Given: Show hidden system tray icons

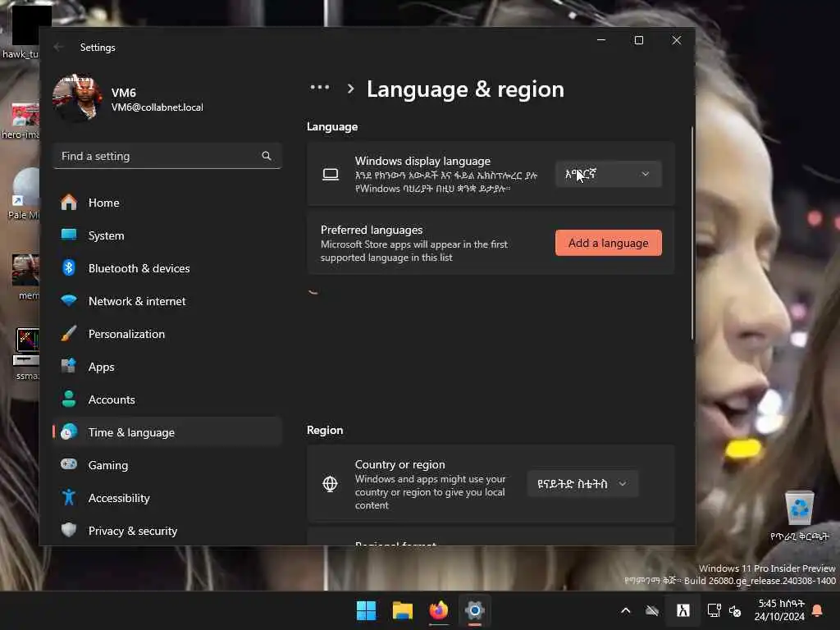Looking at the screenshot, I should click(x=625, y=610).
